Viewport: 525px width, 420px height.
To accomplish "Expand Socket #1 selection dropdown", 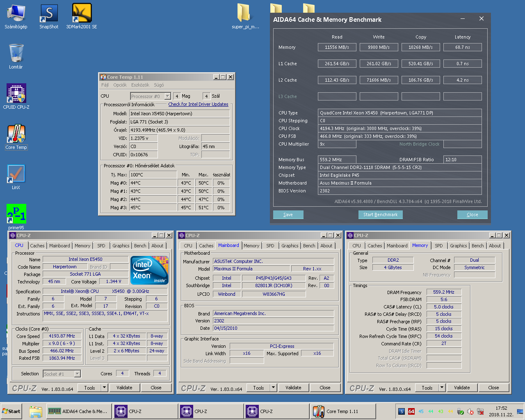I will tap(77, 374).
